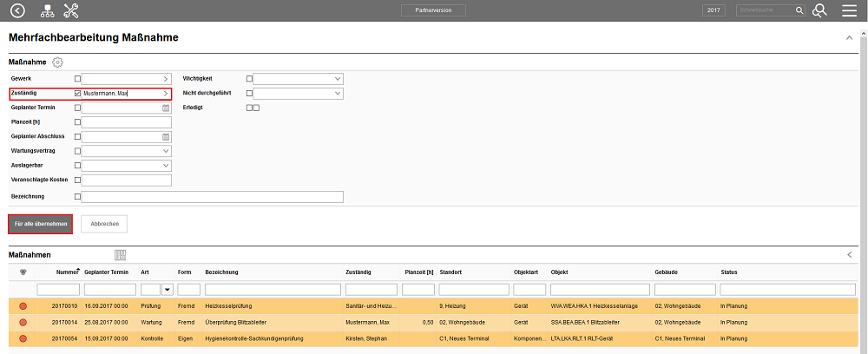
Task: Click the advanced search magnifier icon
Action: coord(819,10)
